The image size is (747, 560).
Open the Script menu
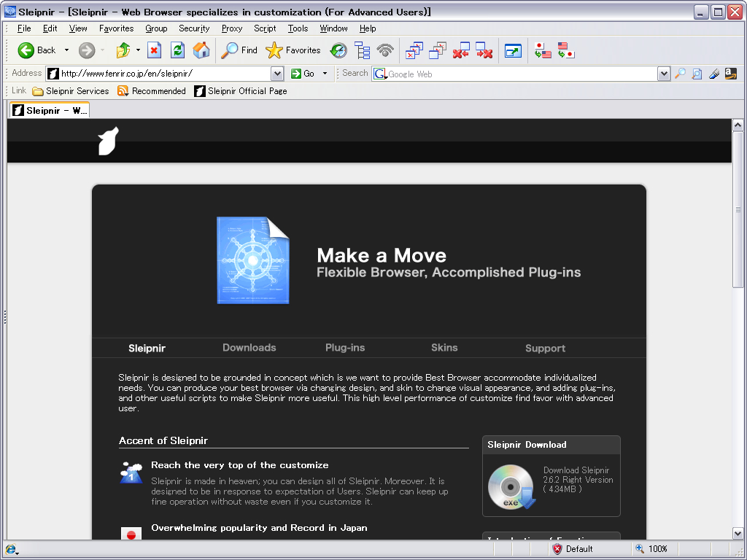click(x=265, y=28)
